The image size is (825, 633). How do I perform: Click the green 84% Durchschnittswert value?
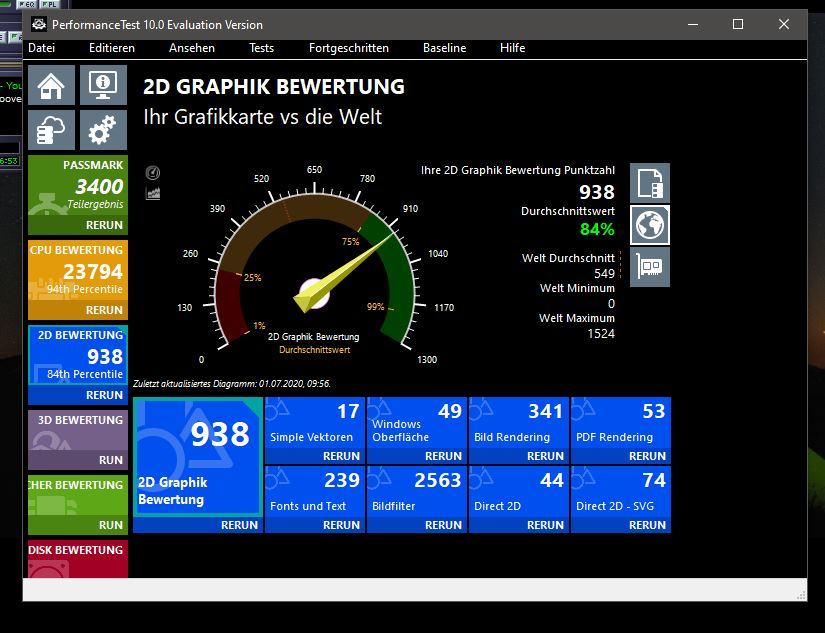tap(597, 229)
